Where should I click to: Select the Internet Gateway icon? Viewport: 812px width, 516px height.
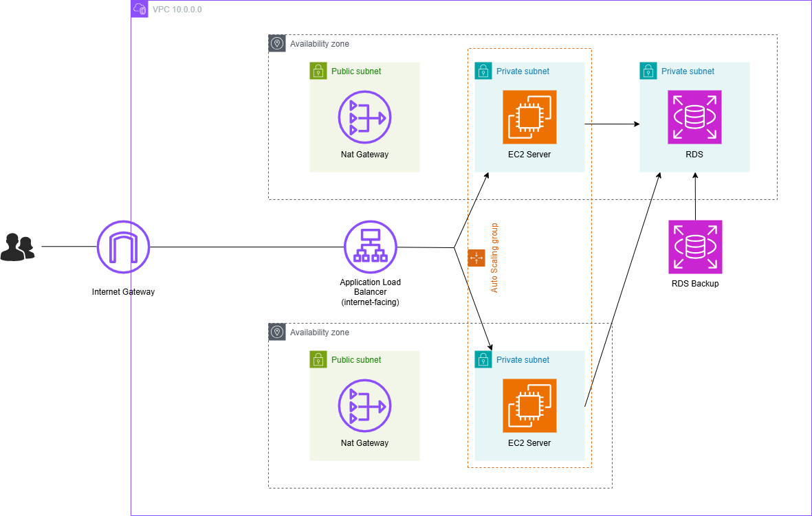coord(123,247)
